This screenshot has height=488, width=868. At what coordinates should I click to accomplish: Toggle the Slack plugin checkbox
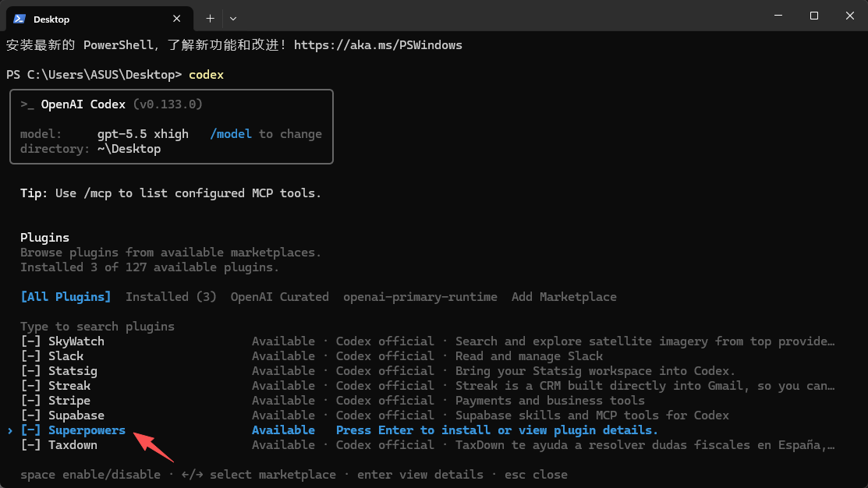pos(31,356)
